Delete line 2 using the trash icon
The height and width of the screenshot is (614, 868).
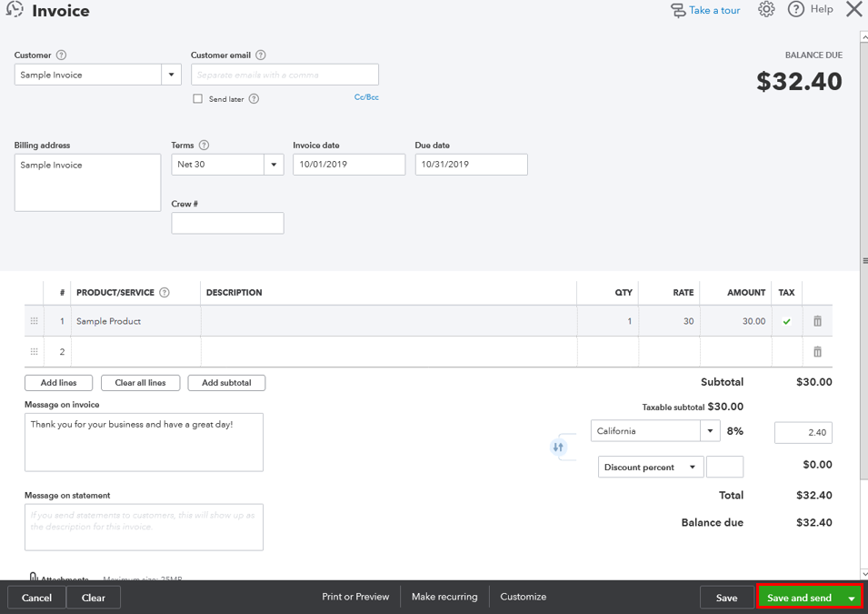point(816,351)
